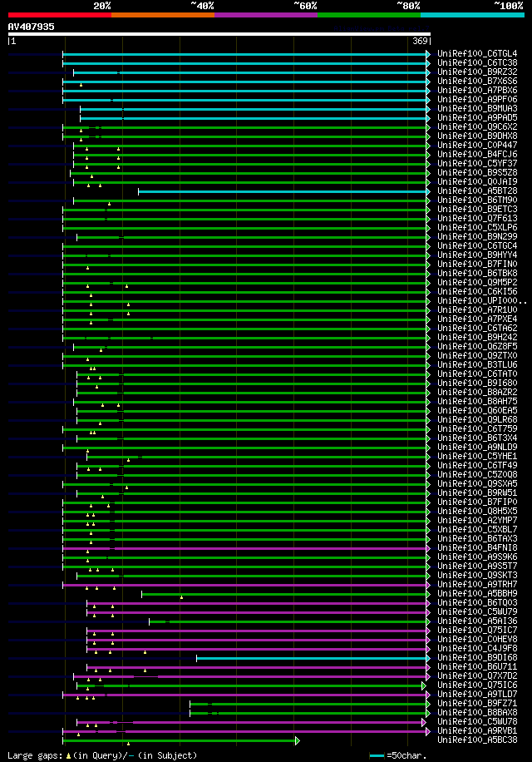Select label UniRef100_C5XLP6

pyautogui.click(x=477, y=227)
